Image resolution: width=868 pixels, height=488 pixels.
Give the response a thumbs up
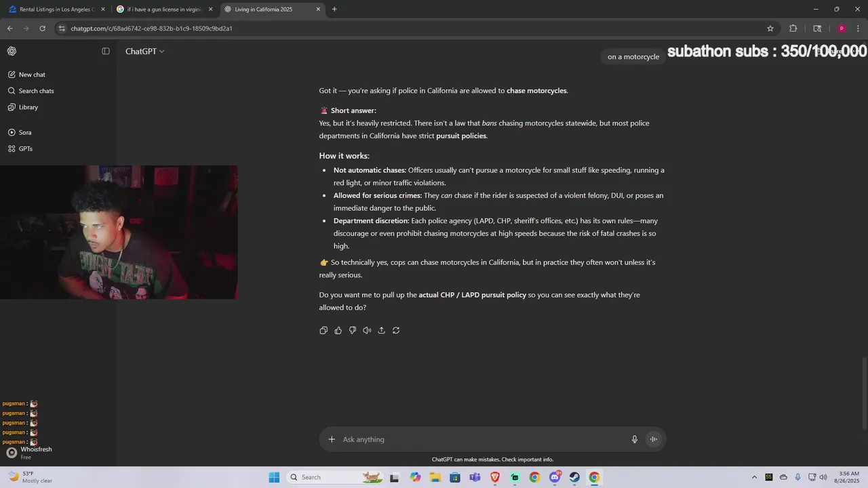[x=338, y=330]
